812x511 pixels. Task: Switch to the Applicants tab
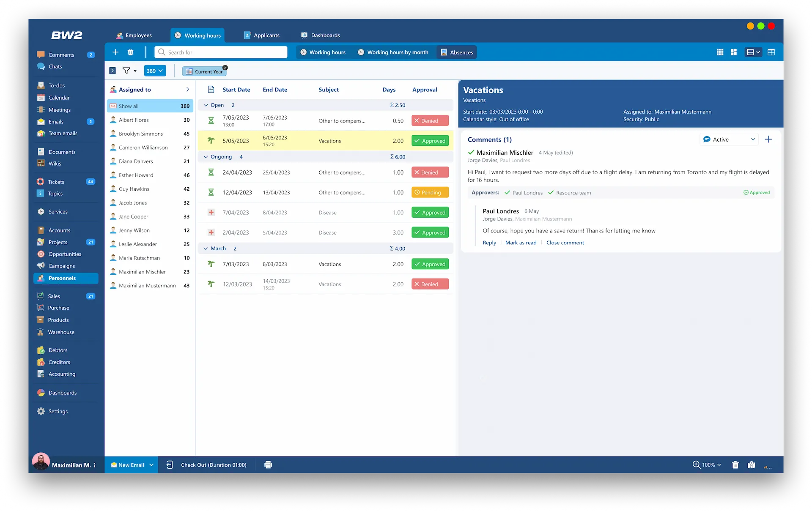[x=261, y=35]
